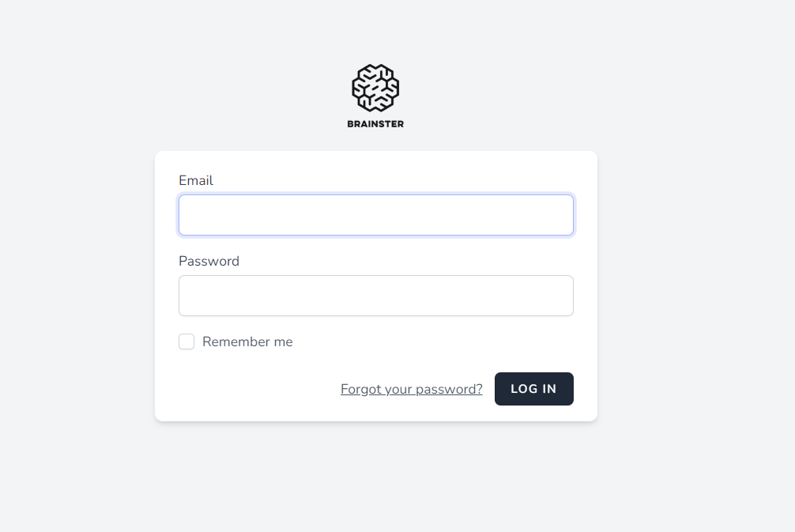The height and width of the screenshot is (532, 795).
Task: Click the right end of the Email field
Action: point(557,215)
